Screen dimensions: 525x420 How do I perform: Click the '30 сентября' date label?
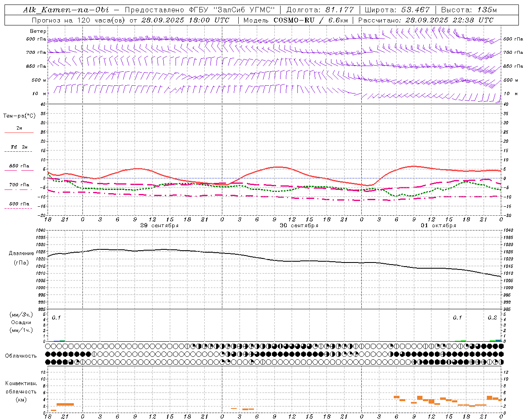click(x=299, y=226)
